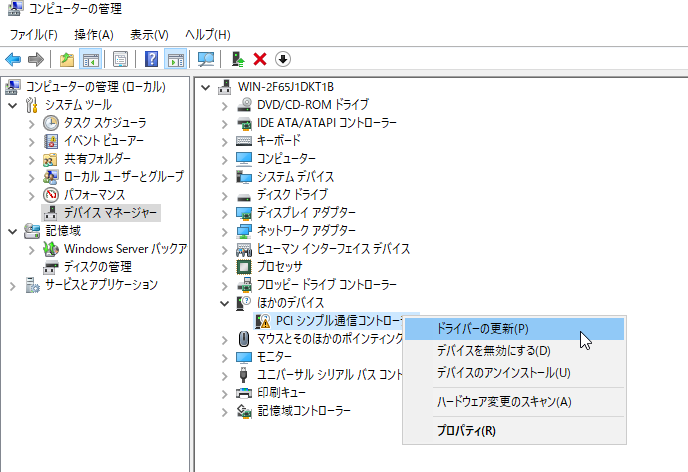
Task: Select Windows Server バックアップ tree item
Action: (125, 249)
